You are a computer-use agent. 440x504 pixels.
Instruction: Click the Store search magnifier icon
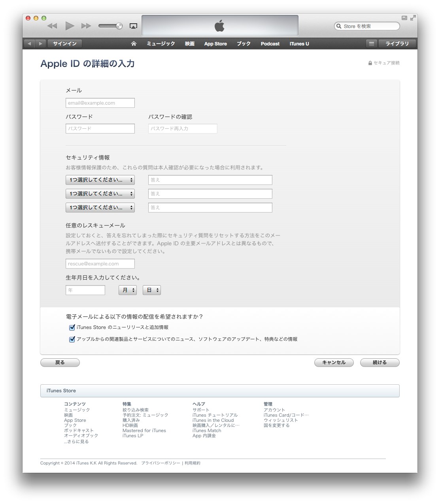tap(339, 26)
